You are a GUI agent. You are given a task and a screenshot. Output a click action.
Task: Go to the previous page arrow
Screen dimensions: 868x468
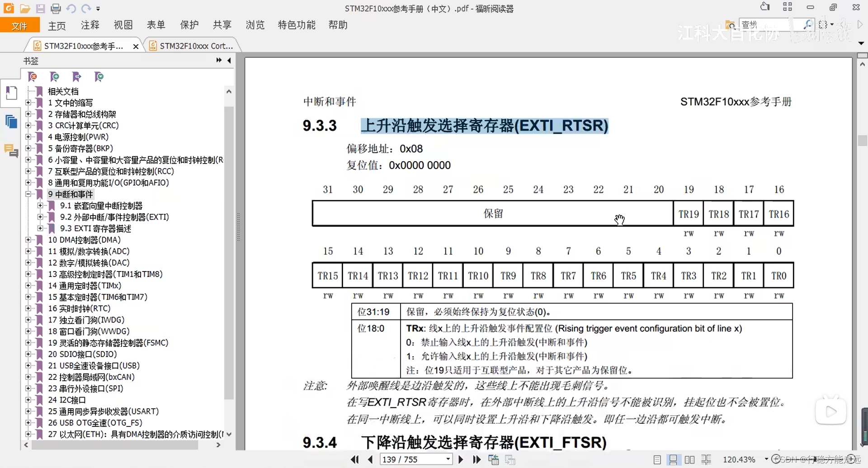point(371,459)
